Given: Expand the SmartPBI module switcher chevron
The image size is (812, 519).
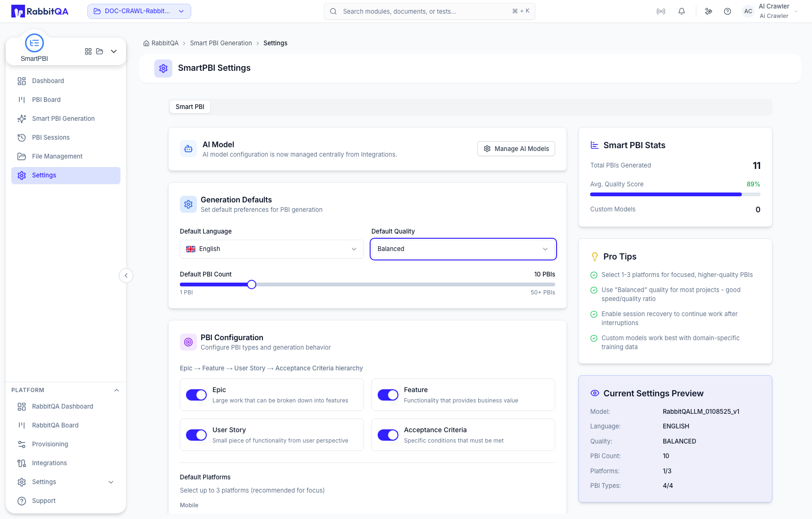Looking at the screenshot, I should [114, 51].
